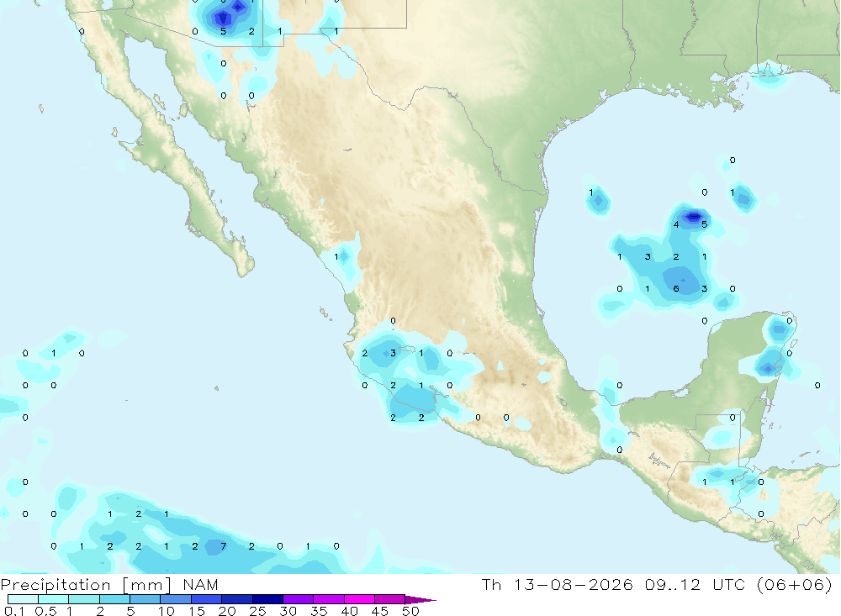Click the '3' value on Mexico's west coast
Screen dimensions: 841x616
tap(393, 353)
